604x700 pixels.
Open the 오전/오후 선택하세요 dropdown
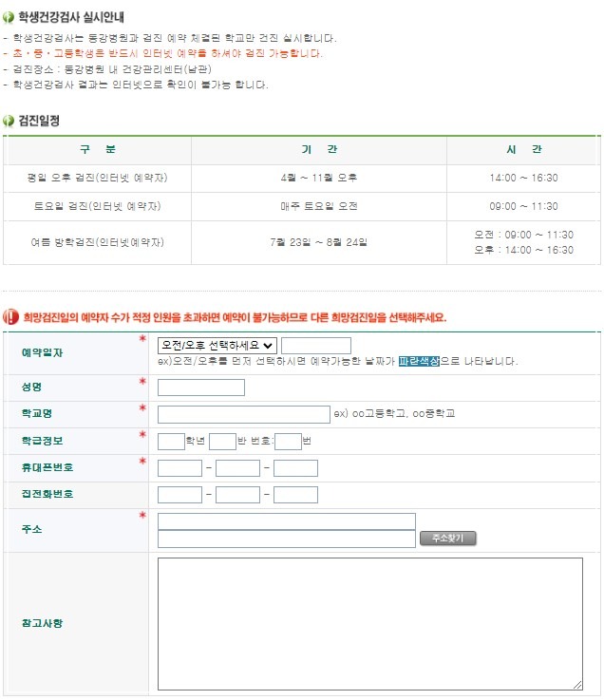click(217, 346)
